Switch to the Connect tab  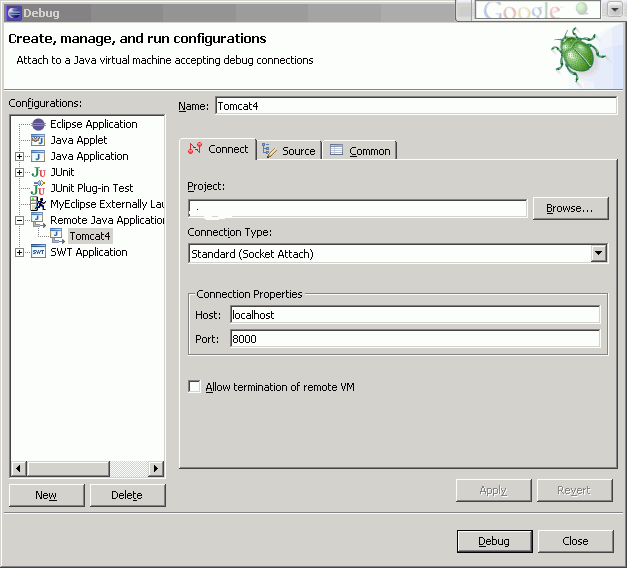[218, 149]
